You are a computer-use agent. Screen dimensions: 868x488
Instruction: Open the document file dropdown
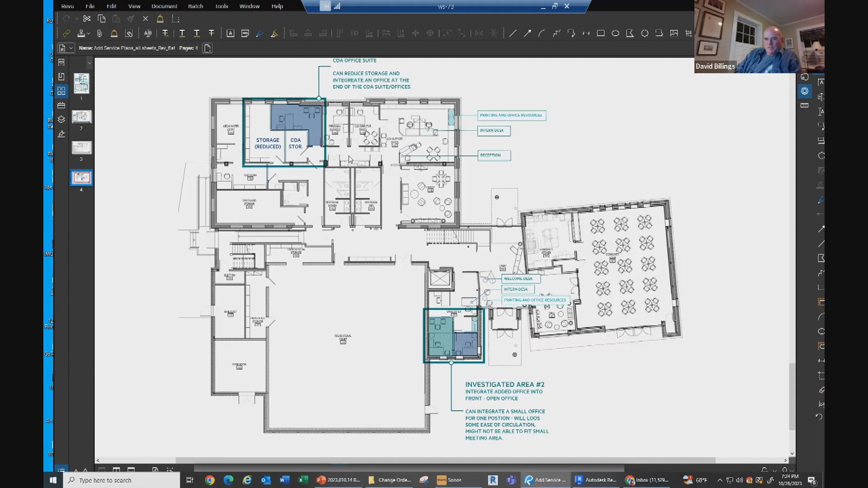point(65,48)
